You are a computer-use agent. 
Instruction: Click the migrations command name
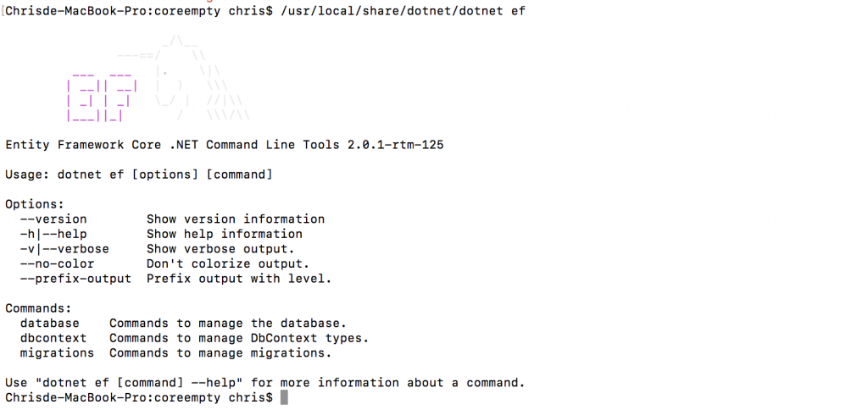[57, 353]
